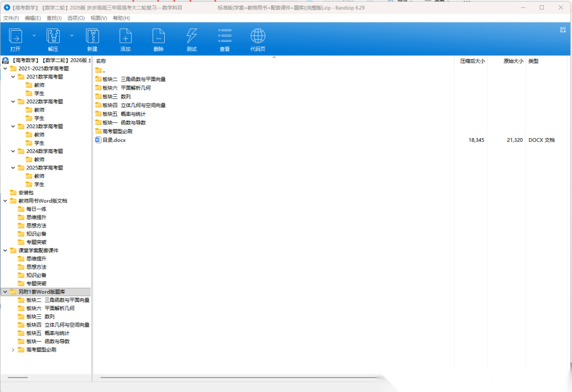Click the 查看 (View) list icon

click(x=225, y=37)
